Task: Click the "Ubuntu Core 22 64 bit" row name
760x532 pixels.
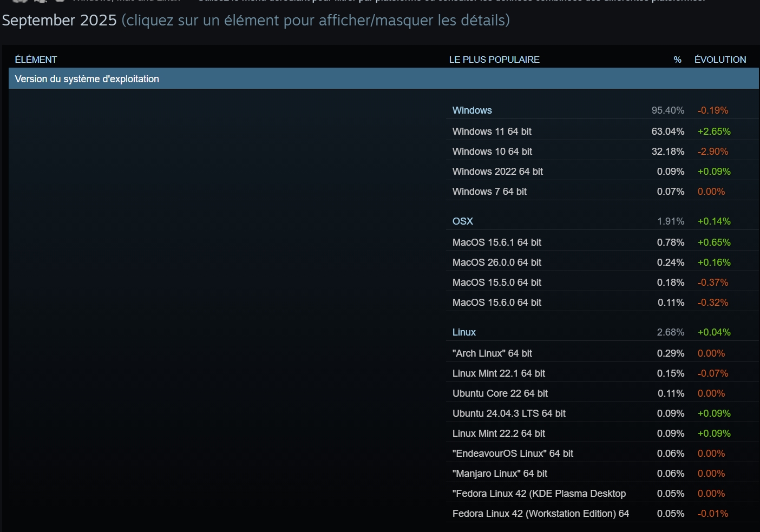Action: tap(500, 393)
